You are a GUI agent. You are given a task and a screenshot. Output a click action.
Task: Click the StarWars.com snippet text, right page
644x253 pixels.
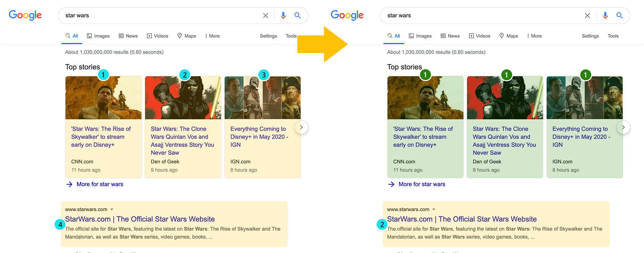[495, 233]
